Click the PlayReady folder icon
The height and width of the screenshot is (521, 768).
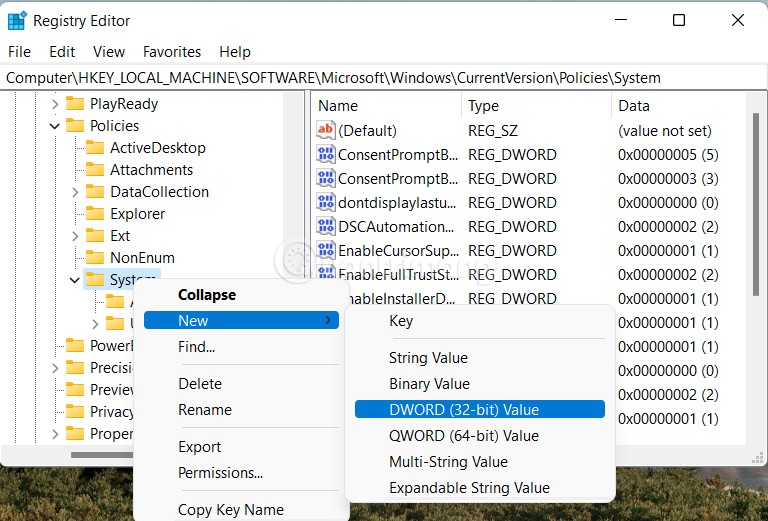[75, 104]
